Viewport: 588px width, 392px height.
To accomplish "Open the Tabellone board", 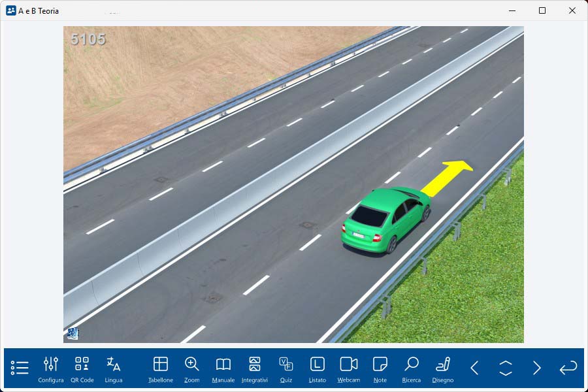I will (x=161, y=369).
